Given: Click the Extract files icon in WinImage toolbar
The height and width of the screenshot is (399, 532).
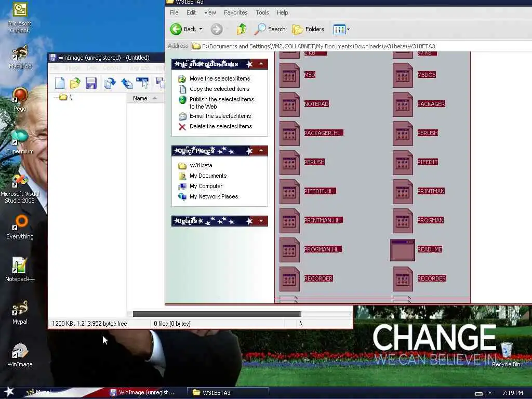Looking at the screenshot, I should click(127, 83).
